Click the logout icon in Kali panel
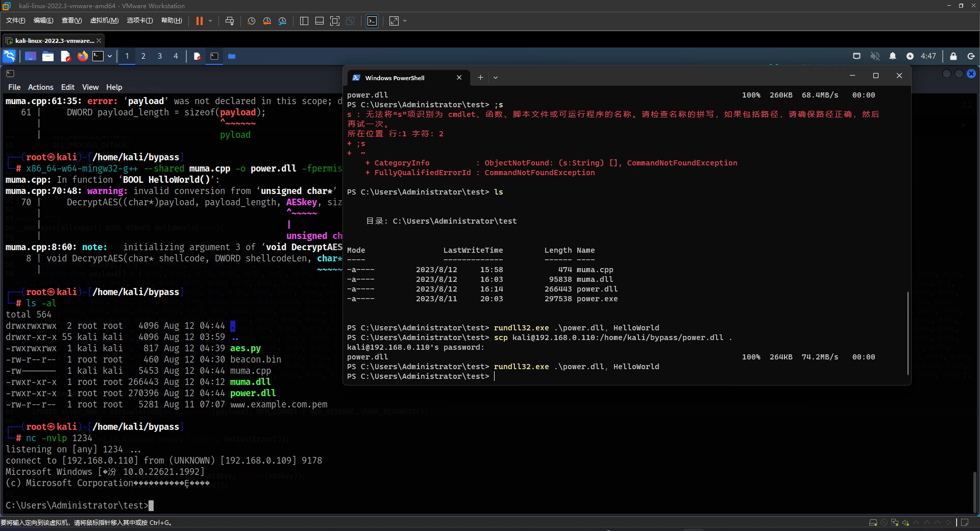The image size is (980, 531). 971,56
